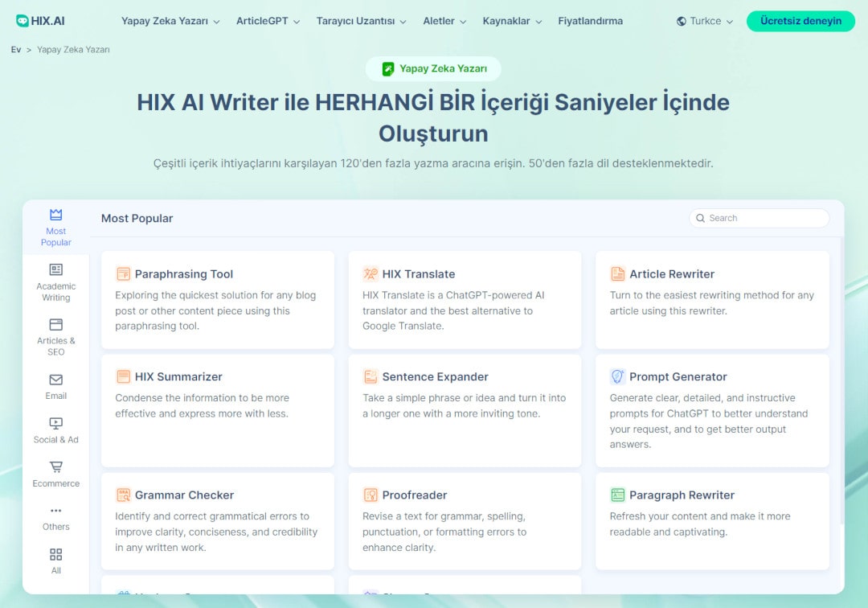The image size is (868, 608).
Task: Select the Social & Ad label
Action: [56, 440]
